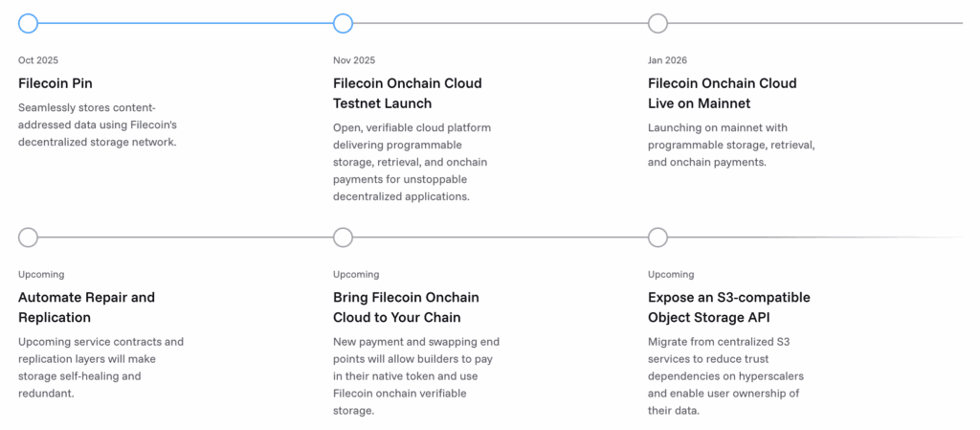Viewport: 980px width, 430px height.
Task: Click the Filecoin Onchain Cloud Live on Mainnet title
Action: 722,93
